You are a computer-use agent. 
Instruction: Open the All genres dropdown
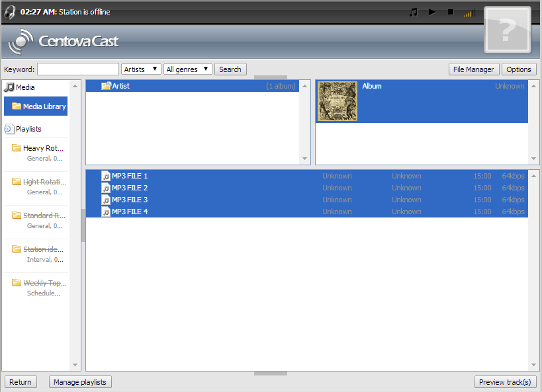click(x=188, y=69)
